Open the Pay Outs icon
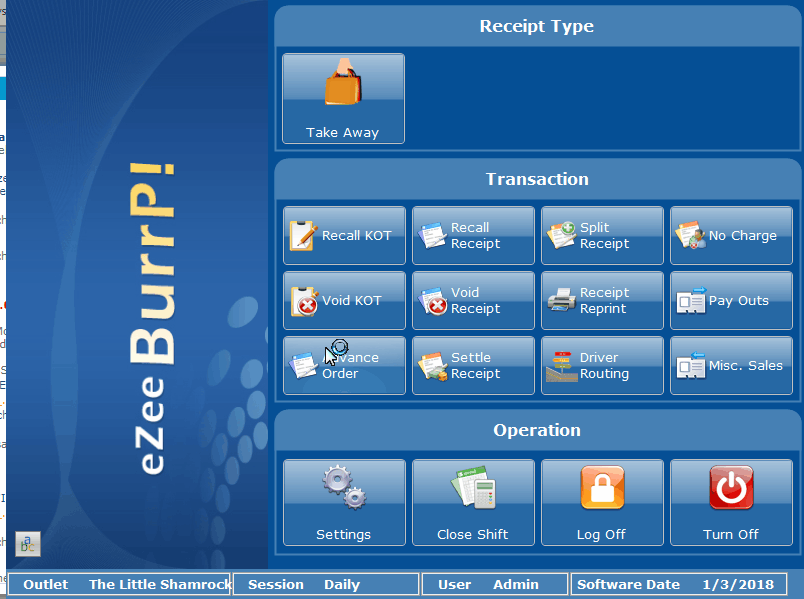The image size is (804, 599). (x=689, y=301)
